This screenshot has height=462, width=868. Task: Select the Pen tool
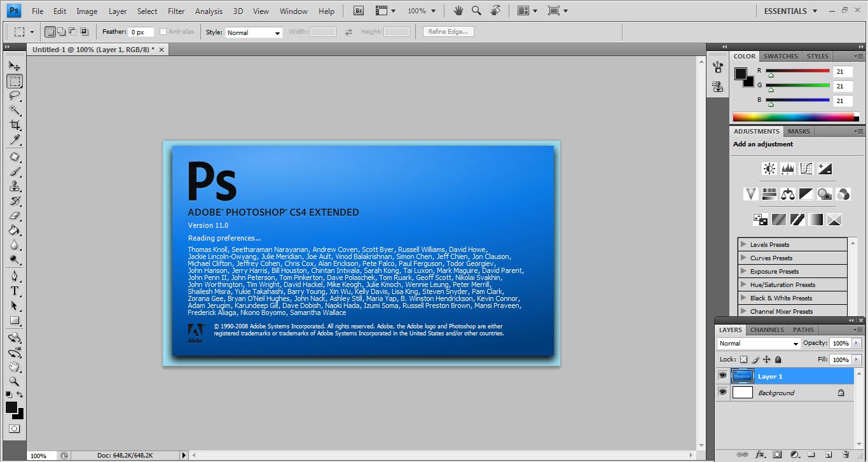click(x=15, y=276)
